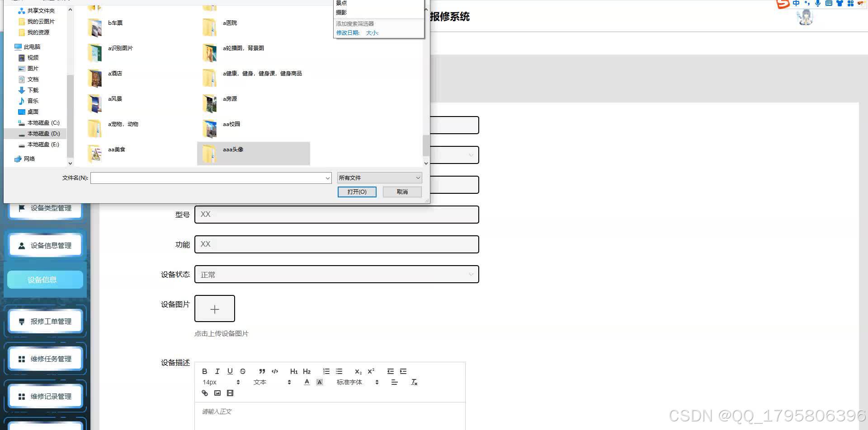The height and width of the screenshot is (430, 868).
Task: Open the file type filter 所有文件 dropdown
Action: click(x=379, y=178)
